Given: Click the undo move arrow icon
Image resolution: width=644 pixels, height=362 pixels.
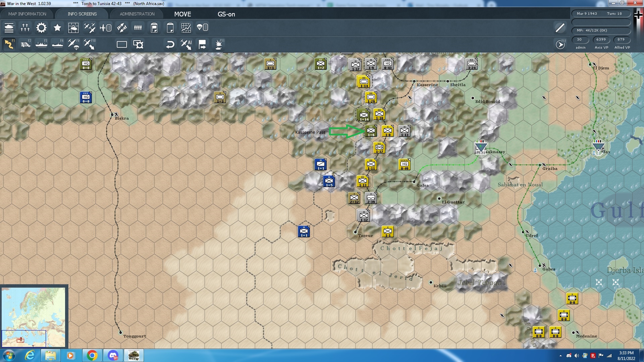Looking at the screenshot, I should [170, 44].
